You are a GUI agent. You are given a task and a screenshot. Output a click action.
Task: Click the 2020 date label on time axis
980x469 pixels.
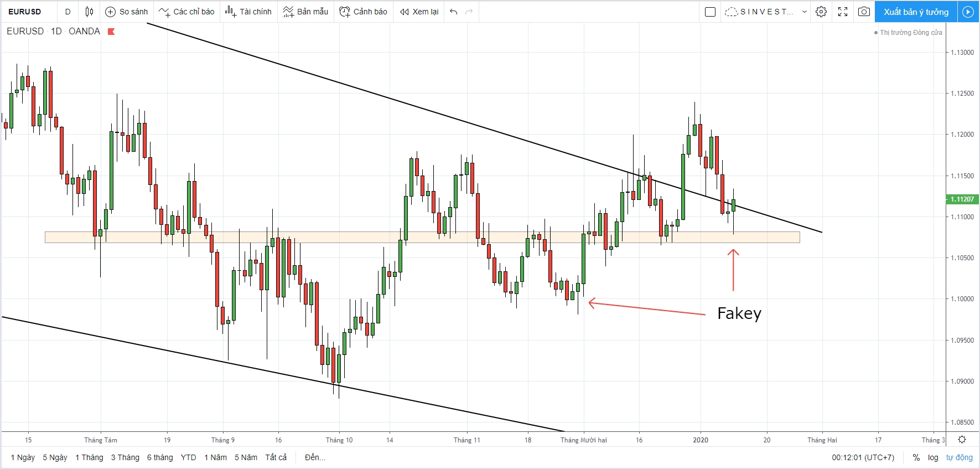pyautogui.click(x=701, y=440)
